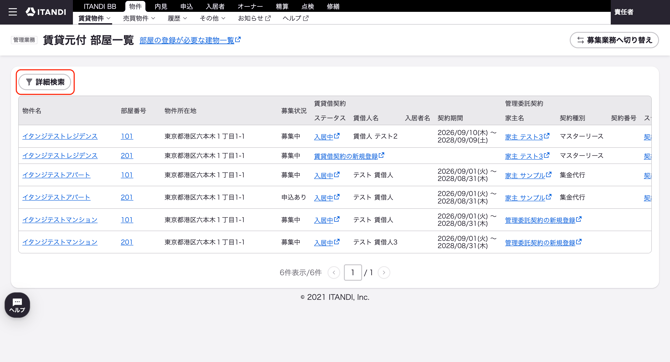Click the 申込あり status cell
This screenshot has width=670, height=362.
point(294,197)
